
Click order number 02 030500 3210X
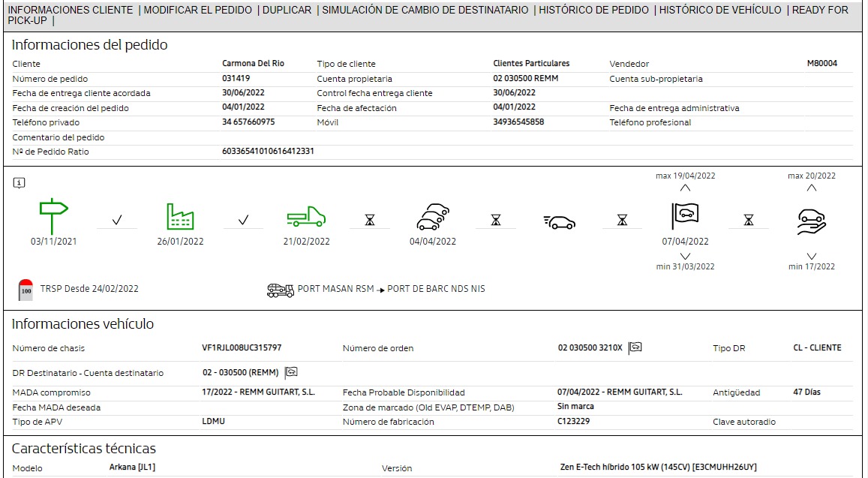click(590, 347)
